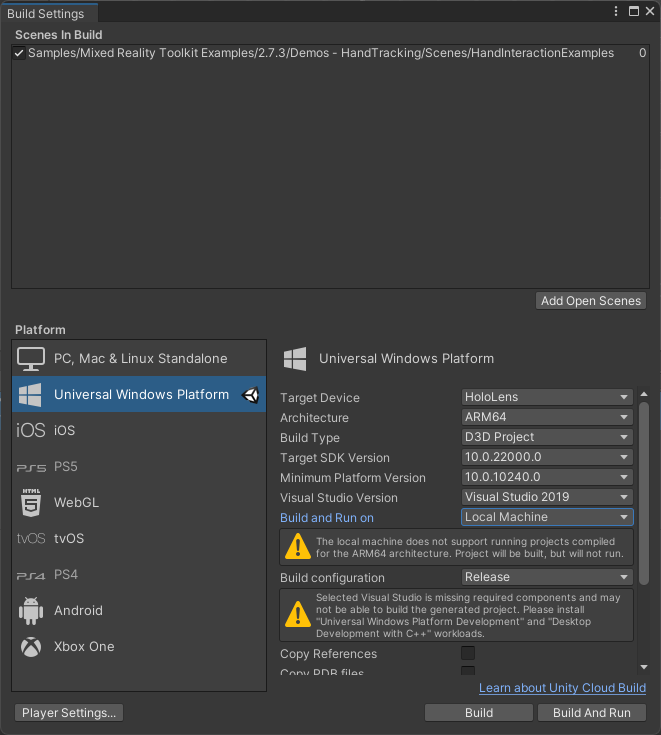
Task: Click the Architecture label
Action: pyautogui.click(x=314, y=418)
